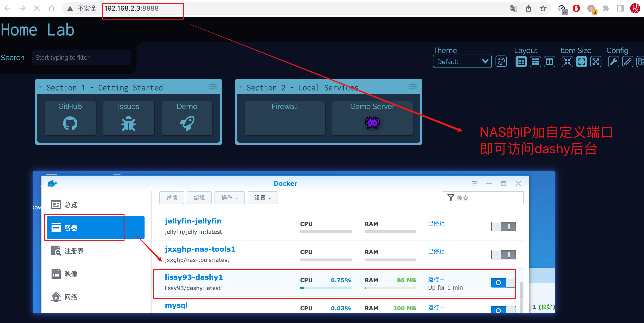Click the 编辑 button in Docker
Screen dimensions: 644x323
(x=199, y=198)
